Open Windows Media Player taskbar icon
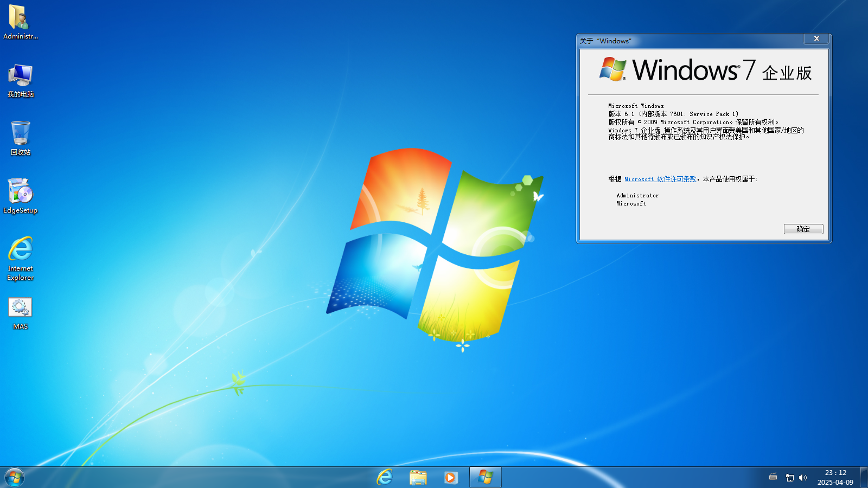This screenshot has width=868, height=488. point(451,477)
